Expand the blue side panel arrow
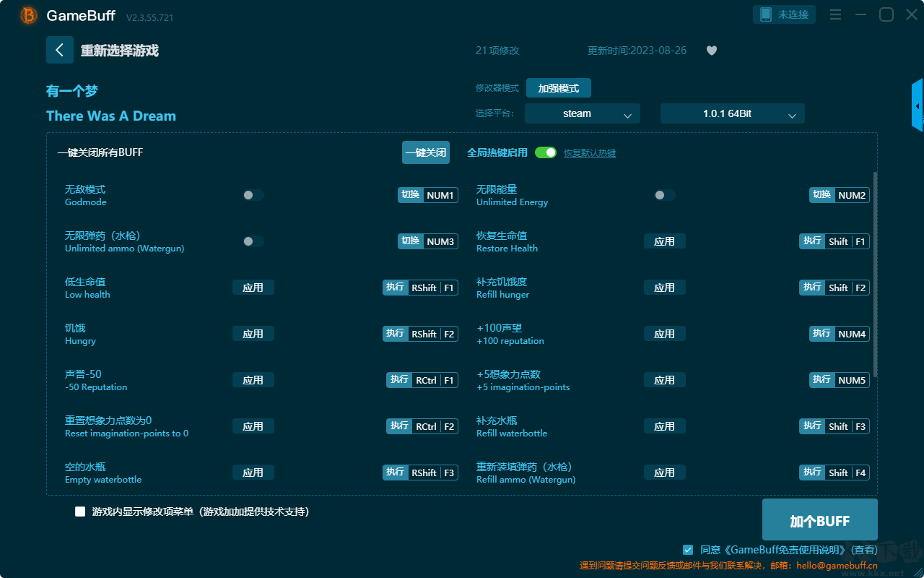924x578 pixels. [x=918, y=105]
